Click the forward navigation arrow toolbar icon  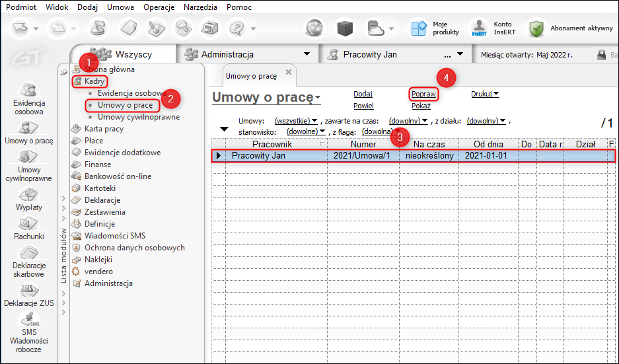point(58,28)
